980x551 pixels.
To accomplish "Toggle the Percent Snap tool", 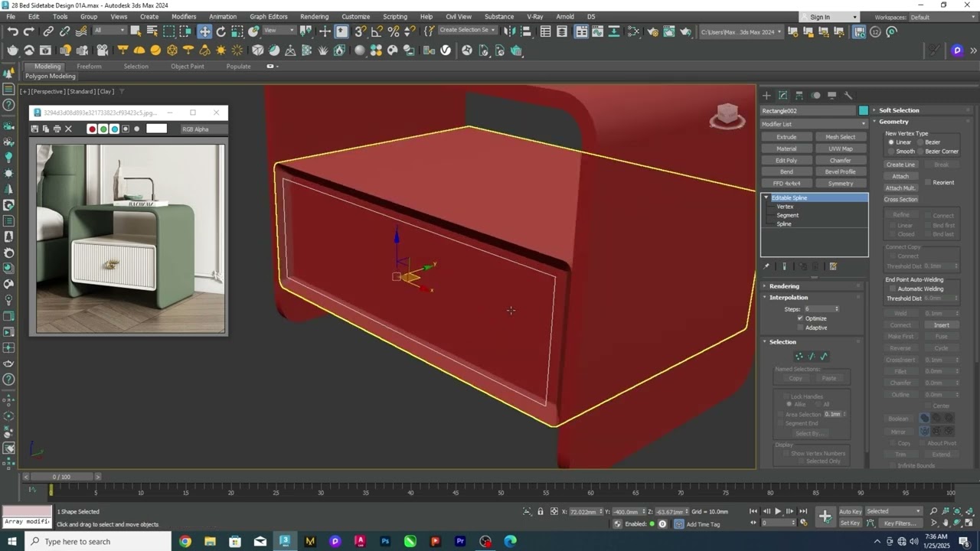I will [x=394, y=31].
